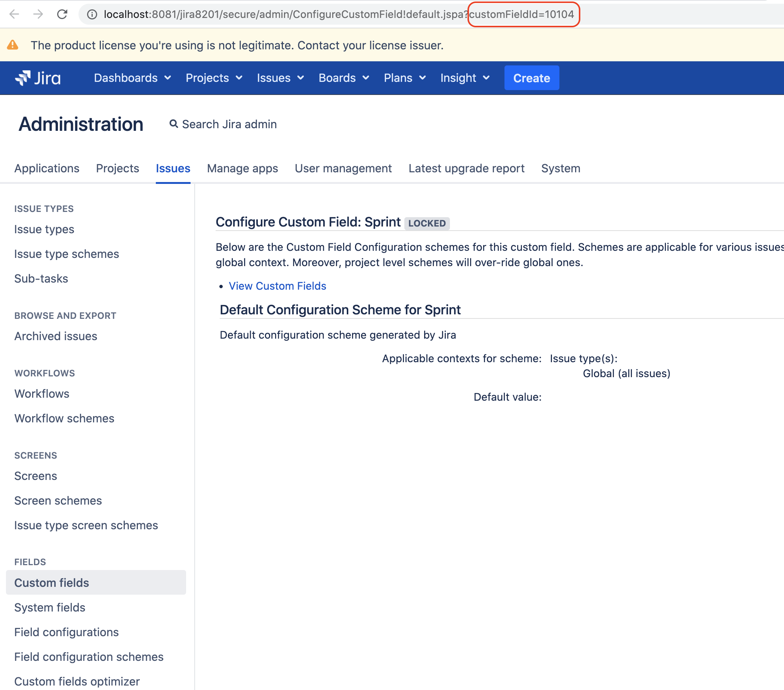Click the browser back arrow

[14, 14]
